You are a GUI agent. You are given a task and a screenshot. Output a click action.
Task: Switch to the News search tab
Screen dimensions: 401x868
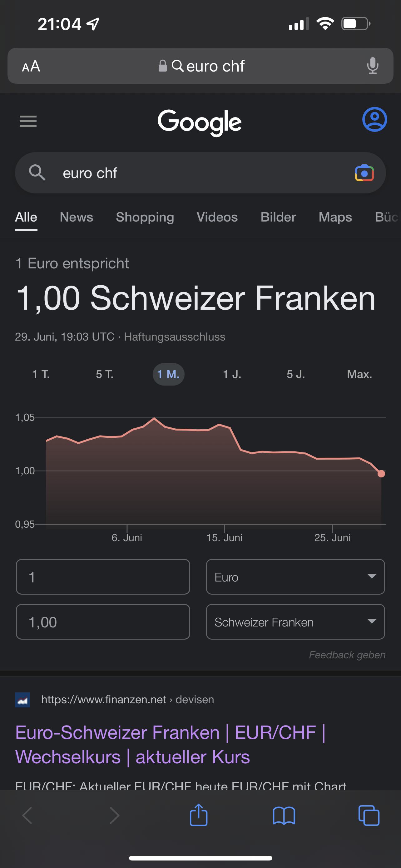(77, 217)
